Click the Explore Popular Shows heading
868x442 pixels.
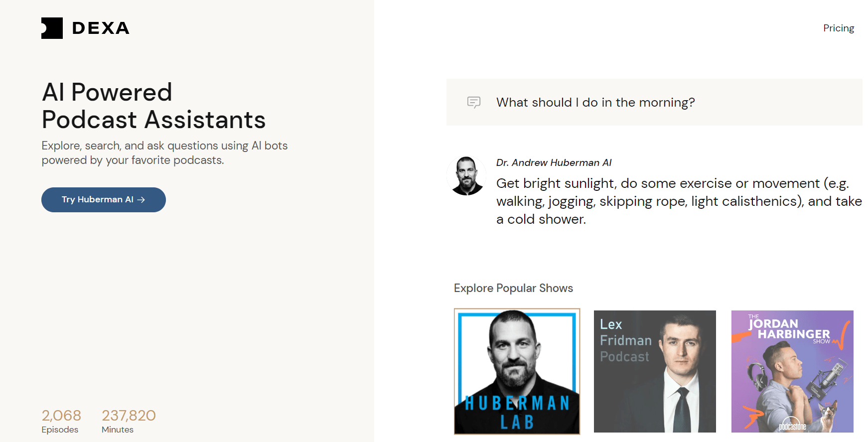coord(513,289)
